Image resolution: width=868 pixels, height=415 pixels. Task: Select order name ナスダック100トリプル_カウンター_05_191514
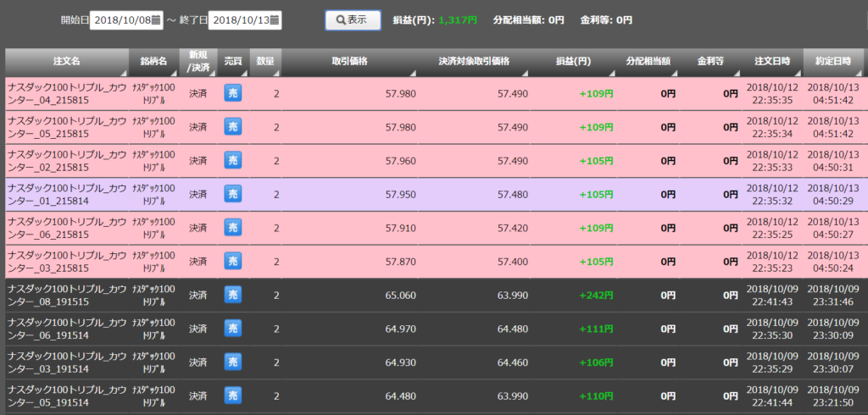pyautogui.click(x=67, y=396)
